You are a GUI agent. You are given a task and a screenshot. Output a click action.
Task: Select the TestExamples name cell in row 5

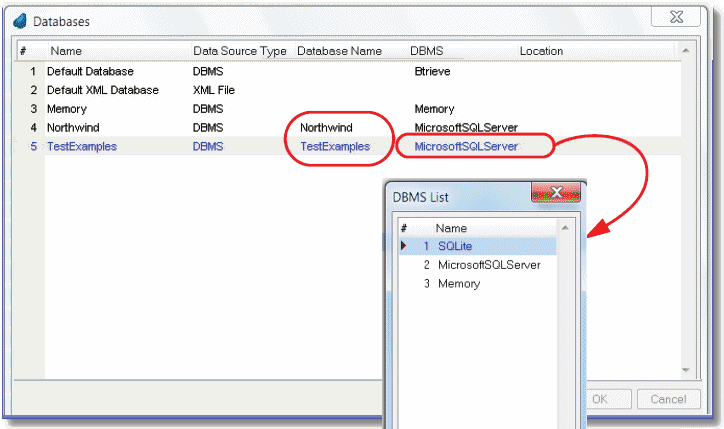tap(82, 146)
